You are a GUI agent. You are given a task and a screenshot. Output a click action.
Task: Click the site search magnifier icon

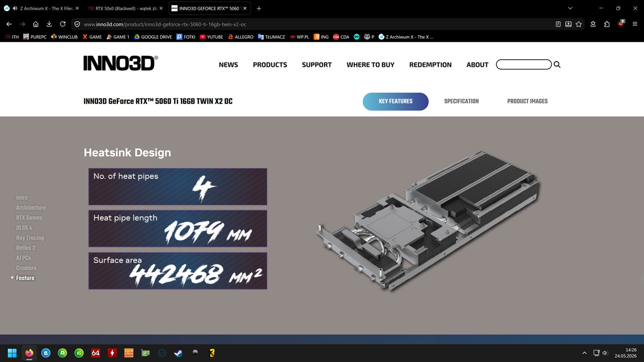pos(557,64)
